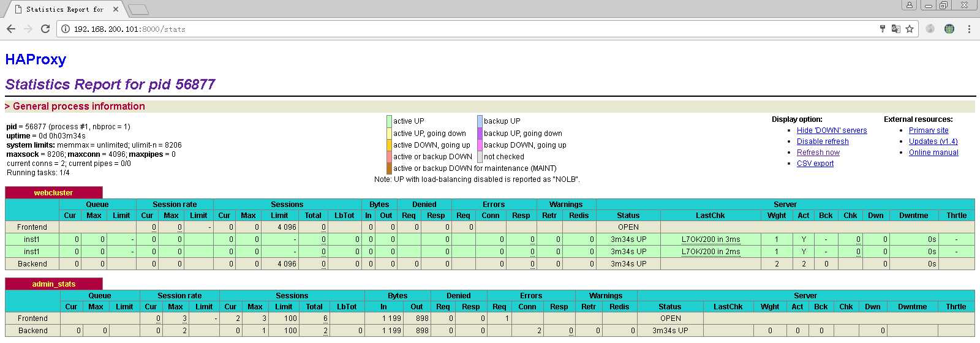Click the webcluster proxy title
The image size is (980, 343).
pyautogui.click(x=53, y=193)
